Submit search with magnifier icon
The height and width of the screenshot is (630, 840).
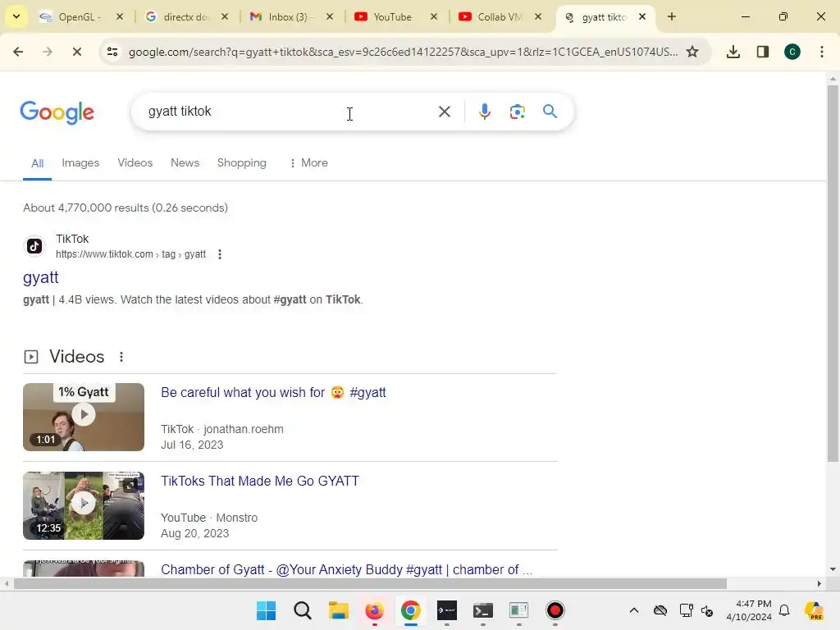click(550, 112)
